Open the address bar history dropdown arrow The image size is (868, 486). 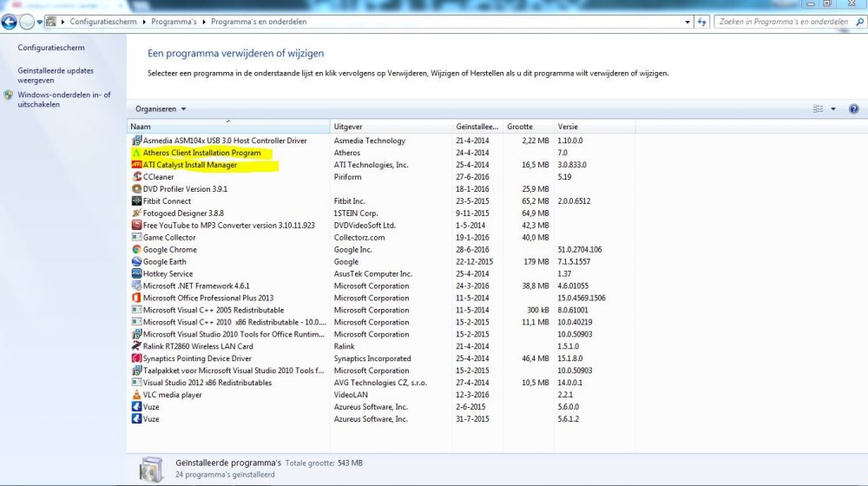(686, 22)
